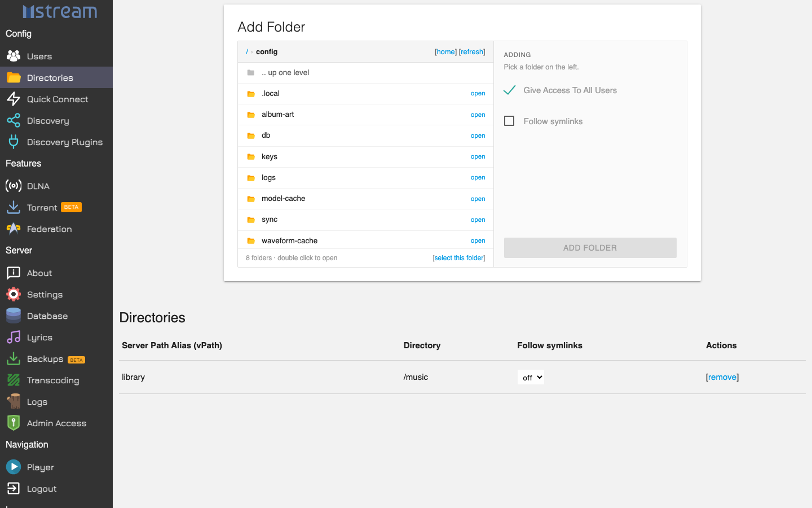Open the album-art folder link
The height and width of the screenshot is (508, 812).
click(x=478, y=115)
